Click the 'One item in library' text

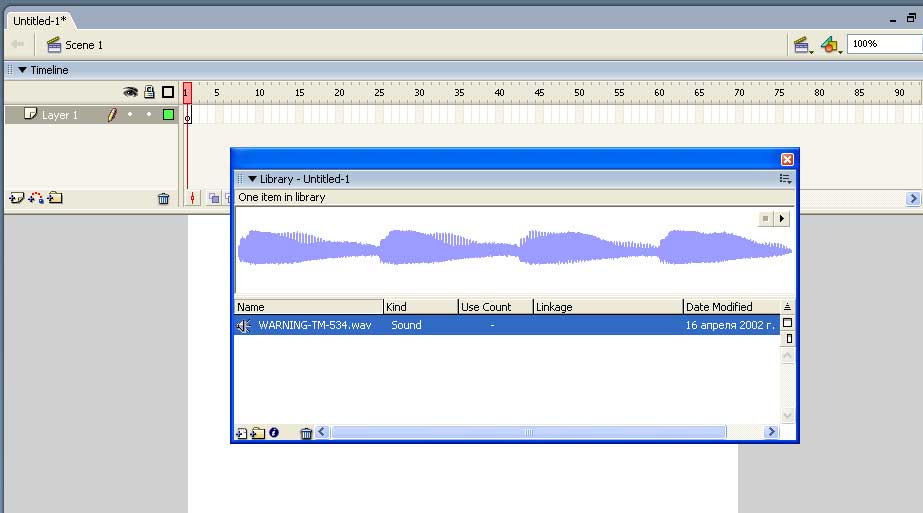281,197
